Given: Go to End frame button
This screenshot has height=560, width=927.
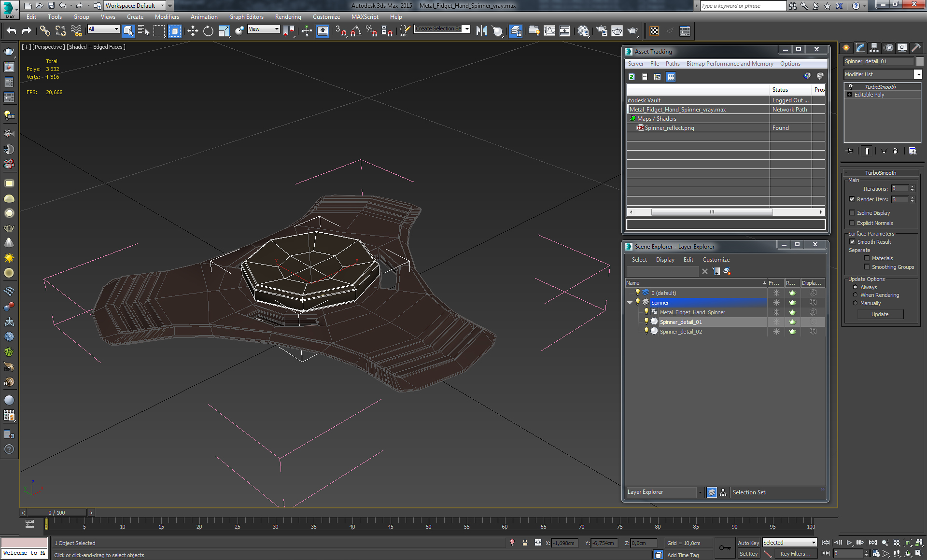Looking at the screenshot, I should point(872,543).
